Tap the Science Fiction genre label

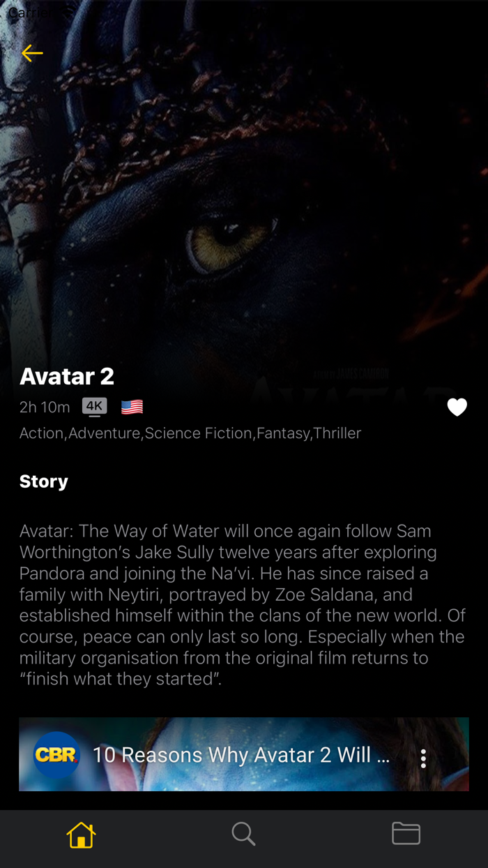pyautogui.click(x=198, y=433)
